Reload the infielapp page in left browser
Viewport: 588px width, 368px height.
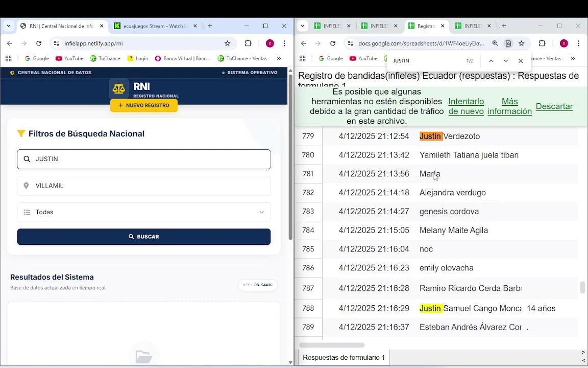click(x=39, y=43)
